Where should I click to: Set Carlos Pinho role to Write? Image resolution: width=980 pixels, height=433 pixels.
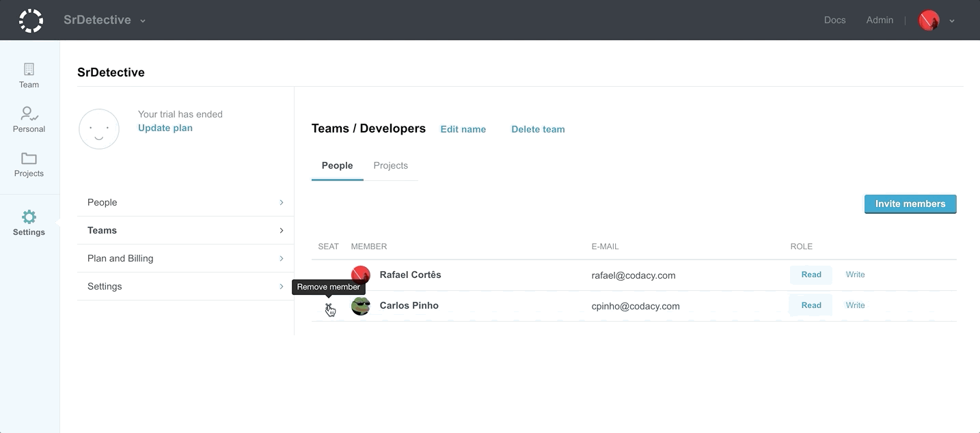coord(855,305)
